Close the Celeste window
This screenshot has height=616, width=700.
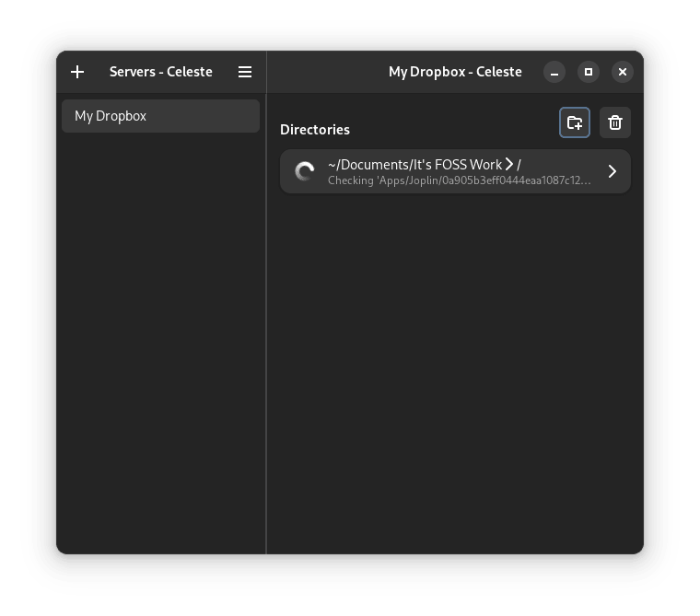623,72
